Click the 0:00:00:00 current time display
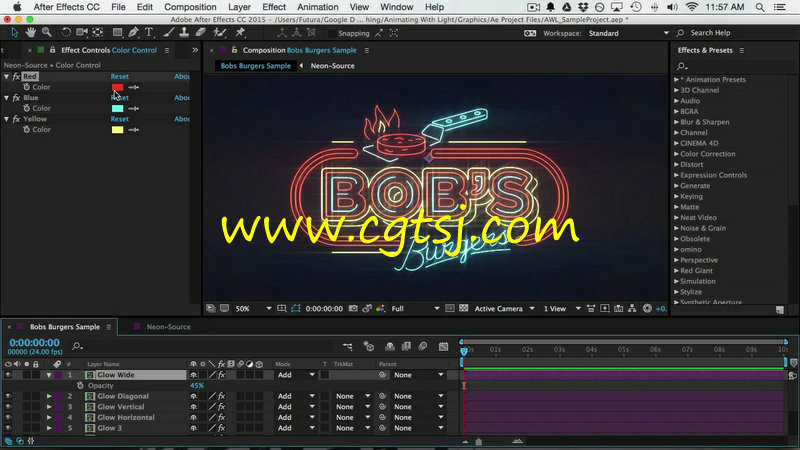This screenshot has width=800, height=450. pos(34,343)
